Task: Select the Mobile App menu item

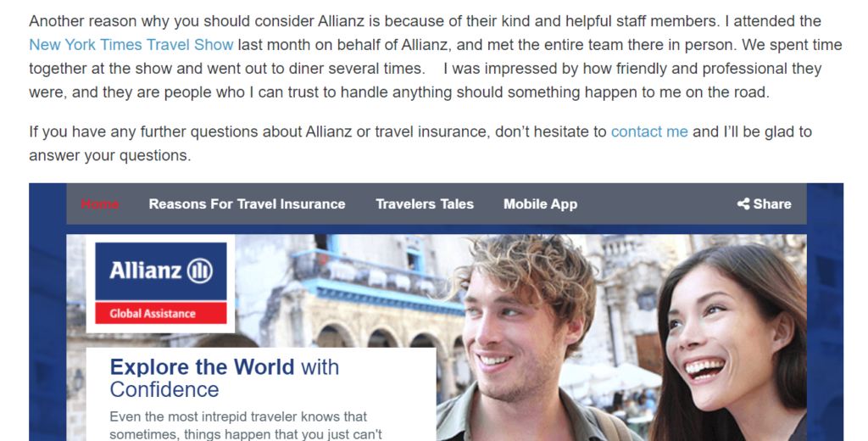Action: (x=540, y=204)
